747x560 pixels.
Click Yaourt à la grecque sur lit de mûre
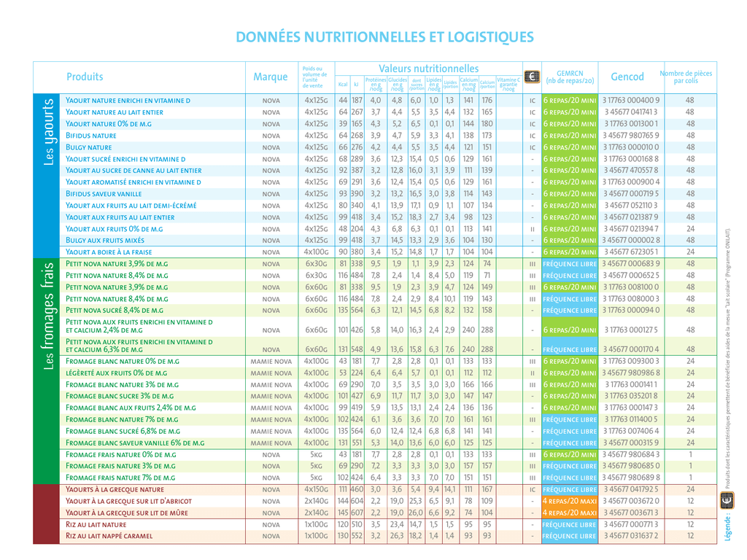[127, 513]
